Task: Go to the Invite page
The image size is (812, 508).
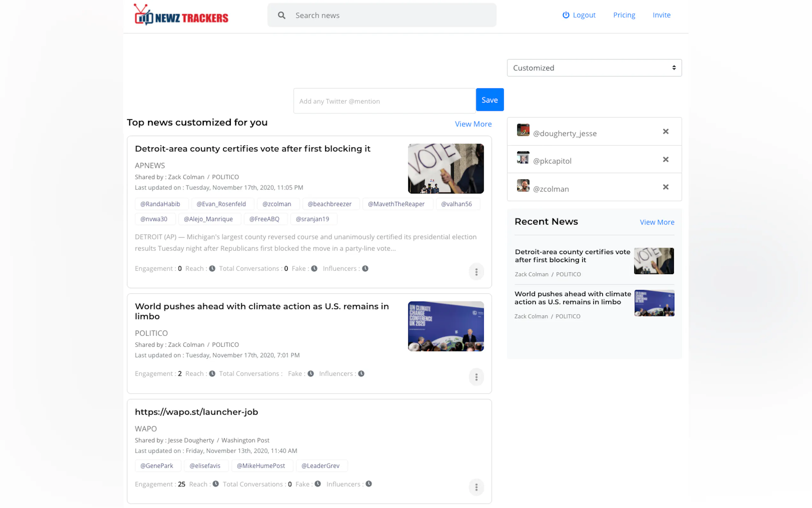Action: click(661, 15)
